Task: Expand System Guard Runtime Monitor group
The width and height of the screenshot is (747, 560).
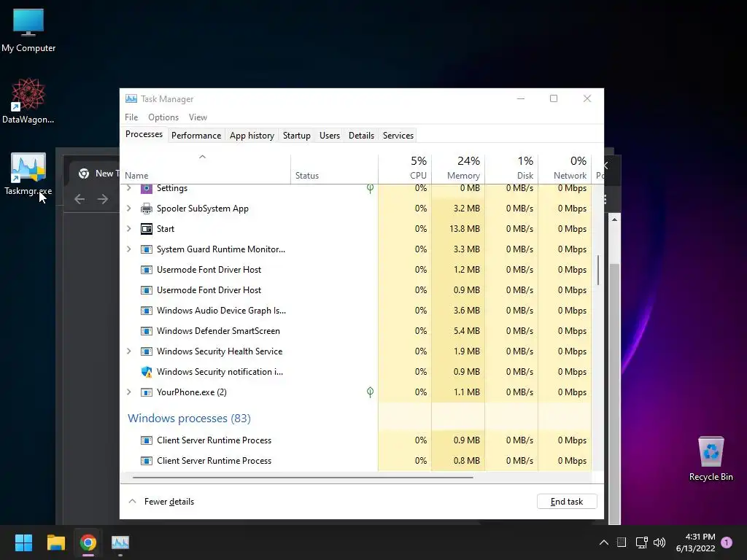Action: tap(128, 249)
